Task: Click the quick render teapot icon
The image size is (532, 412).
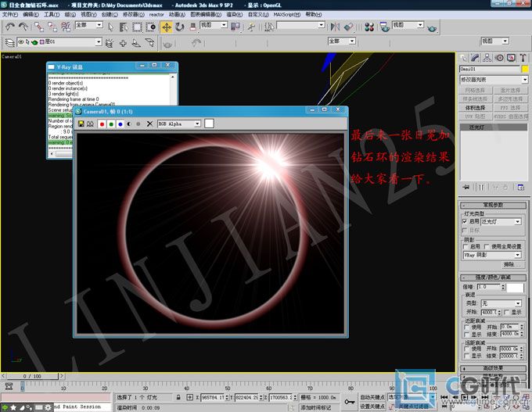Action: [x=432, y=28]
